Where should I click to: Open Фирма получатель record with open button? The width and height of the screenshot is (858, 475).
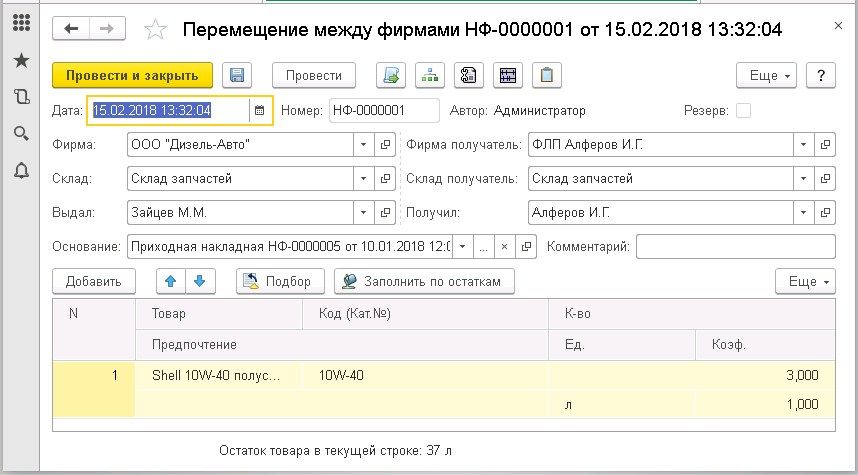(x=825, y=145)
